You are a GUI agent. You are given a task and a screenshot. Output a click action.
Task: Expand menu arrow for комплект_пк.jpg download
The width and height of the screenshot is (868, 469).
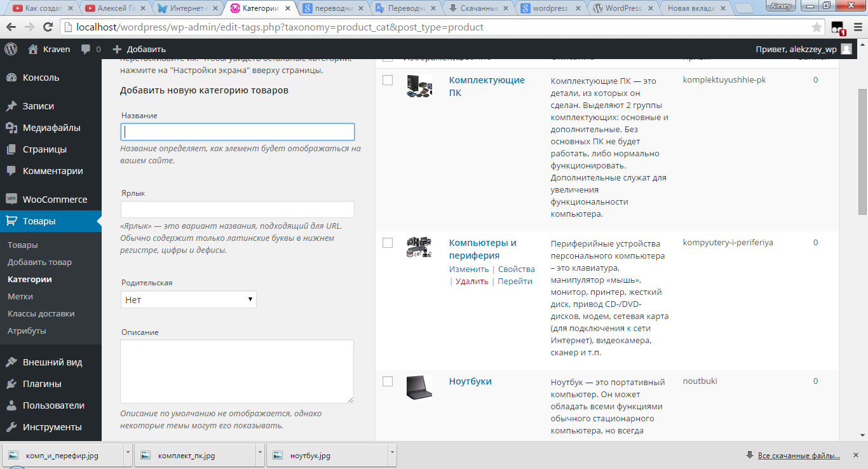(x=259, y=456)
